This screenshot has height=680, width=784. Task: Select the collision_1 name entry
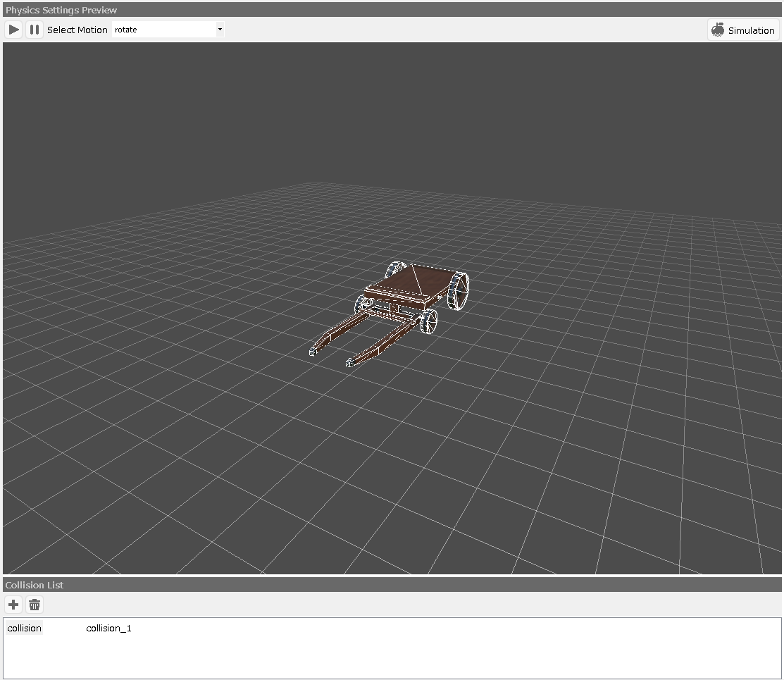pyautogui.click(x=108, y=628)
